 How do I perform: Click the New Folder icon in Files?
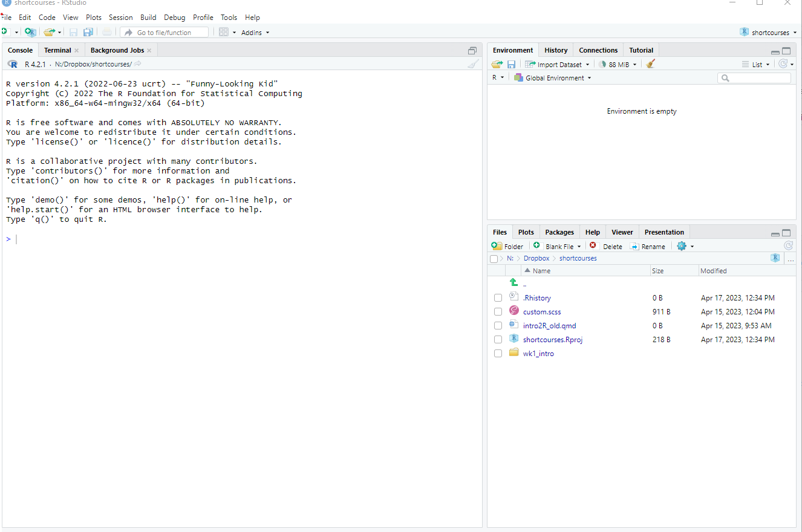[507, 246]
